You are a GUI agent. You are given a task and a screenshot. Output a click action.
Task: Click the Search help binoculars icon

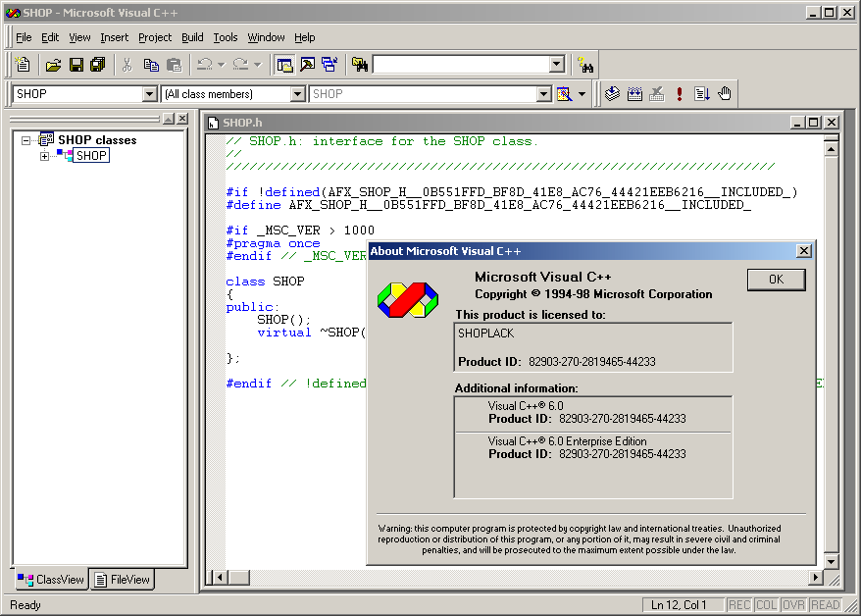(585, 65)
